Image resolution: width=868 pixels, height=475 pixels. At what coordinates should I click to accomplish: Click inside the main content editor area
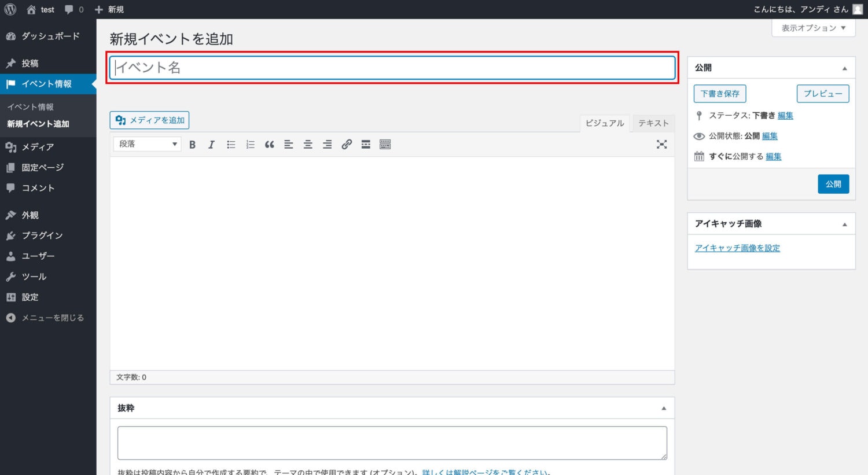(x=392, y=263)
